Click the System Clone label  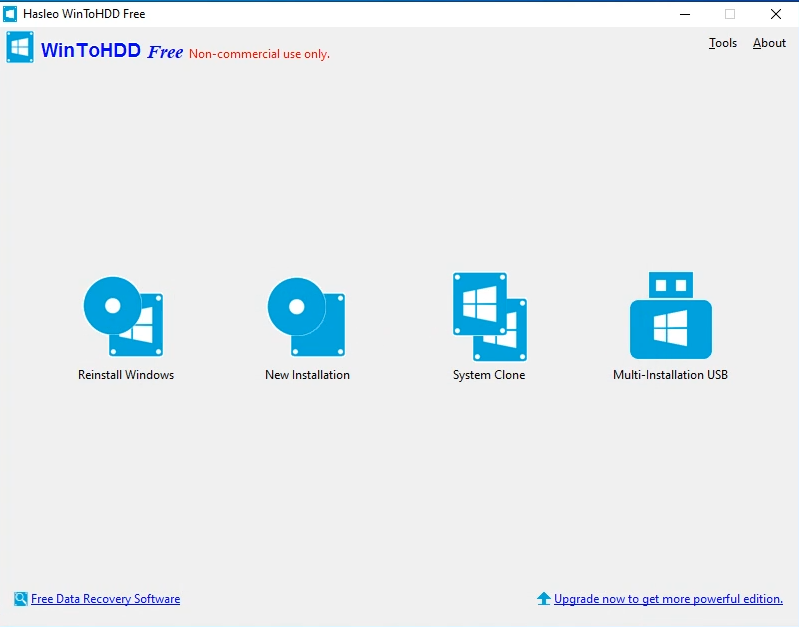point(489,375)
